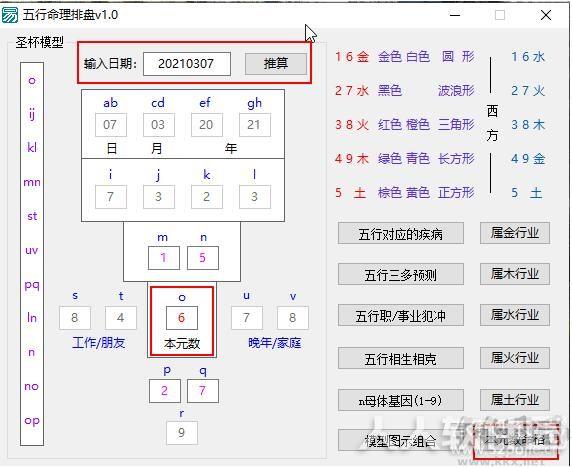This screenshot has height=468, width=572.
Task: Click the p field showing 2
Action: click(165, 391)
